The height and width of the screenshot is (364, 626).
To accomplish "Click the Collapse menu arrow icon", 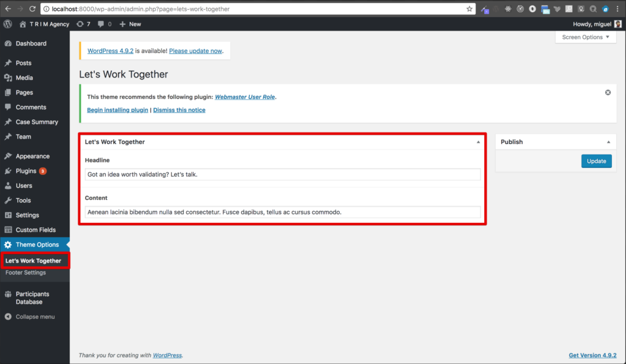I will click(x=8, y=316).
